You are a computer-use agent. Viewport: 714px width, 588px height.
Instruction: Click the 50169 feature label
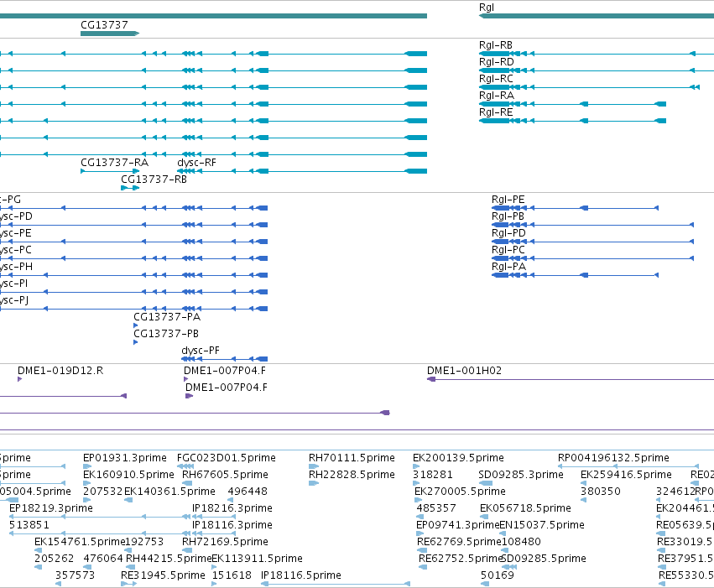click(498, 575)
